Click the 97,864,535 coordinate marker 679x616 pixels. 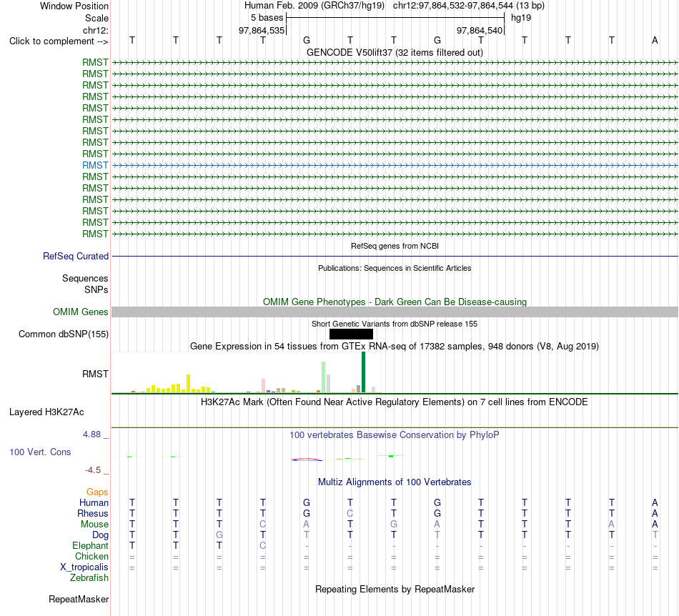262,30
